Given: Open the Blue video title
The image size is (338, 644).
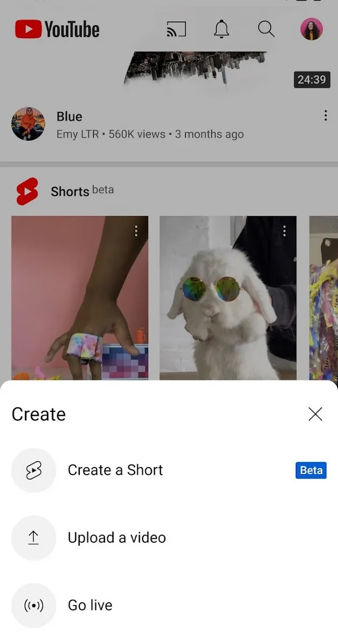Looking at the screenshot, I should [x=69, y=116].
